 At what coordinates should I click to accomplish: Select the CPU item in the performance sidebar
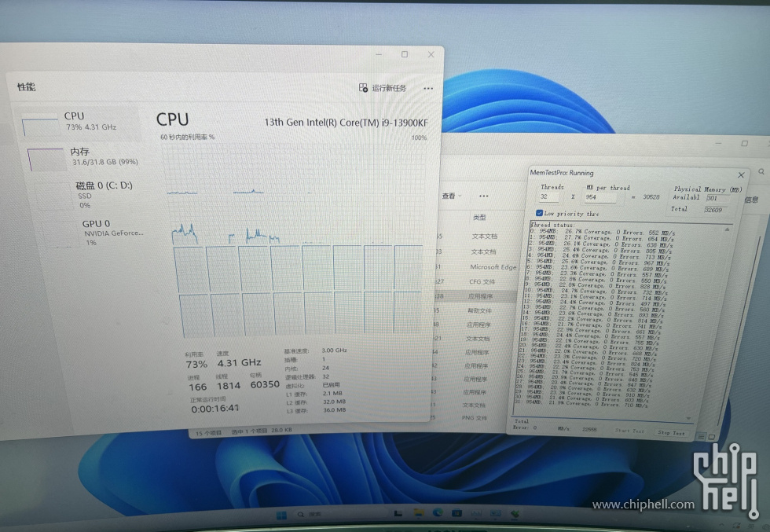pos(79,122)
